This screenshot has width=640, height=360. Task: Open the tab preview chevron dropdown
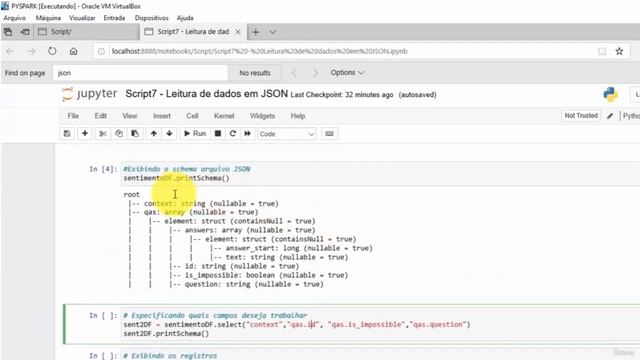(x=273, y=32)
